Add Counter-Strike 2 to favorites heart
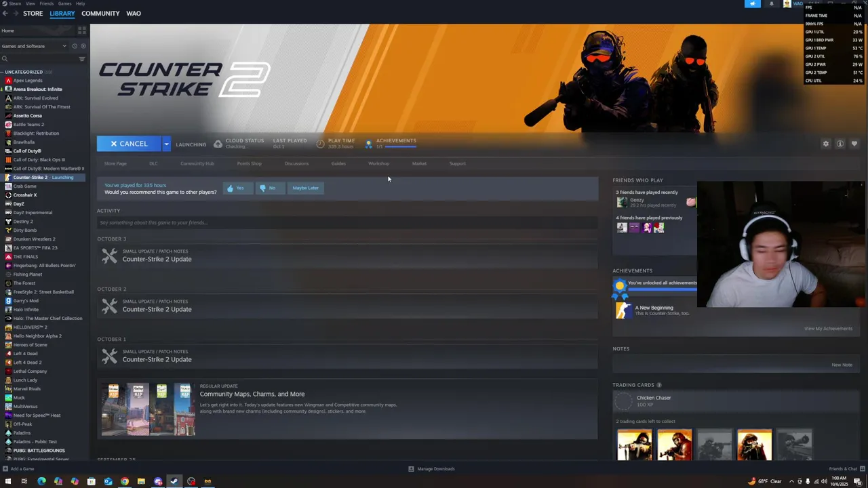This screenshot has height=488, width=868. coord(854,144)
